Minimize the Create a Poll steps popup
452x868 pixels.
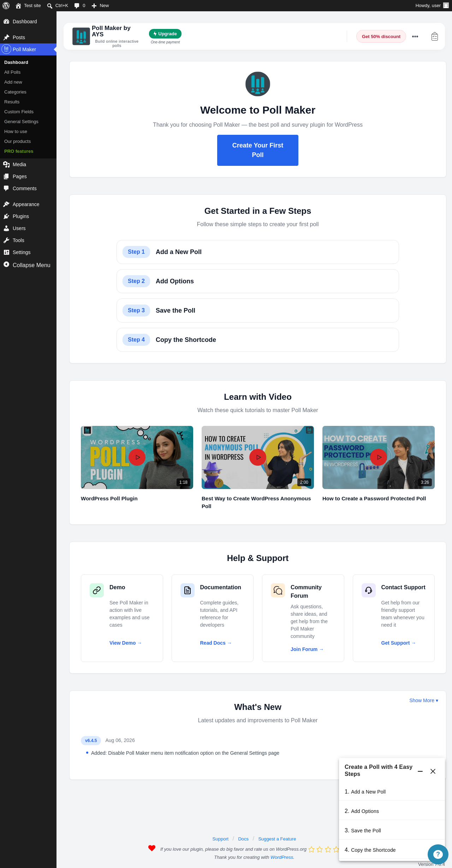420,771
